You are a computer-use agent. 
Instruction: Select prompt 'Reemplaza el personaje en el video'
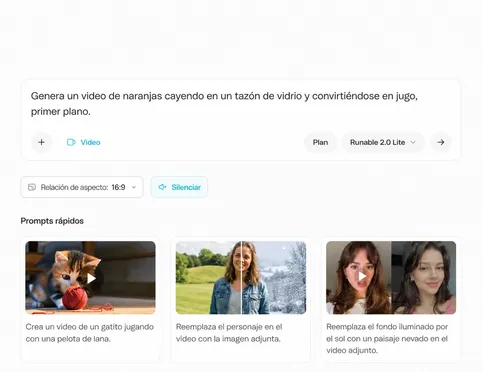(x=229, y=333)
